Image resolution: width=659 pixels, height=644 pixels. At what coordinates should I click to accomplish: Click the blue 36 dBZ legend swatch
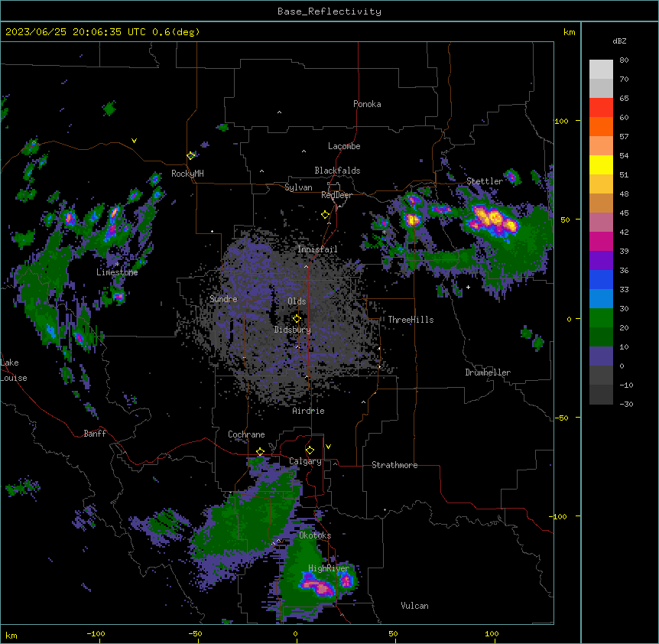(x=601, y=279)
